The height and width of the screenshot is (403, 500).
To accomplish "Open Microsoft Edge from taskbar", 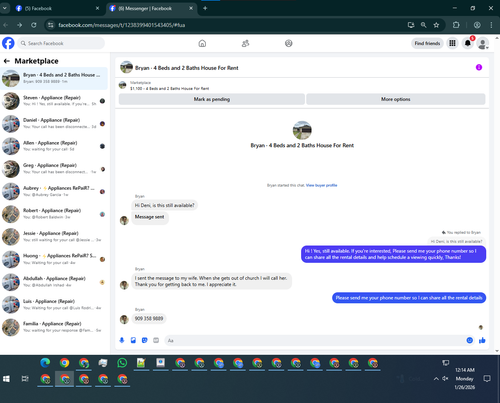I will (x=45, y=363).
